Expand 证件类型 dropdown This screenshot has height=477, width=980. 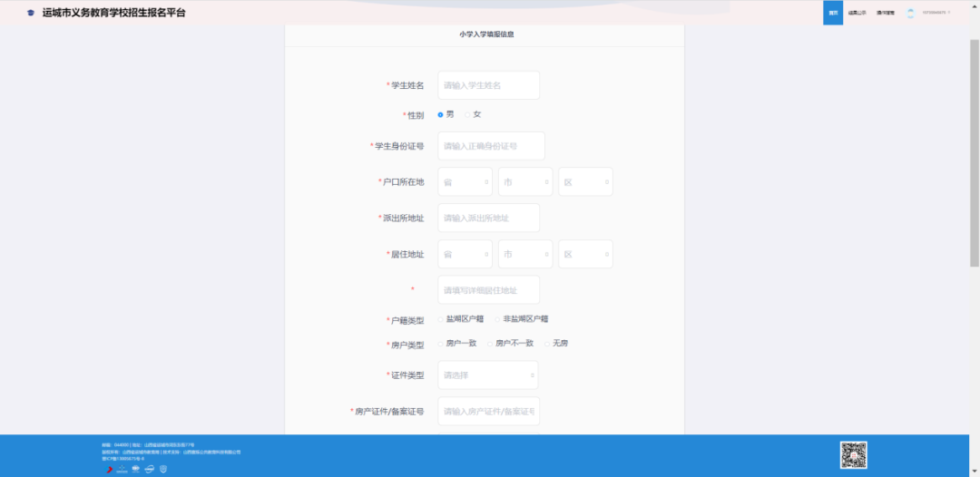487,375
